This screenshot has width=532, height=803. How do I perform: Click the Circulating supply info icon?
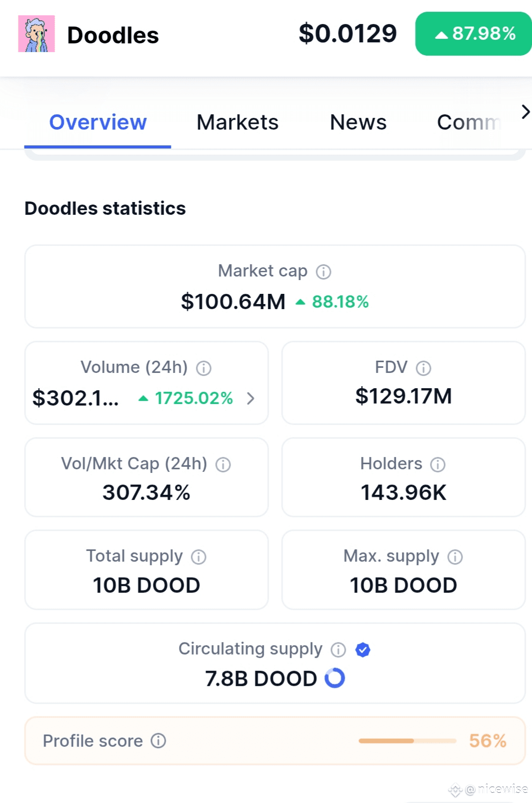[338, 650]
